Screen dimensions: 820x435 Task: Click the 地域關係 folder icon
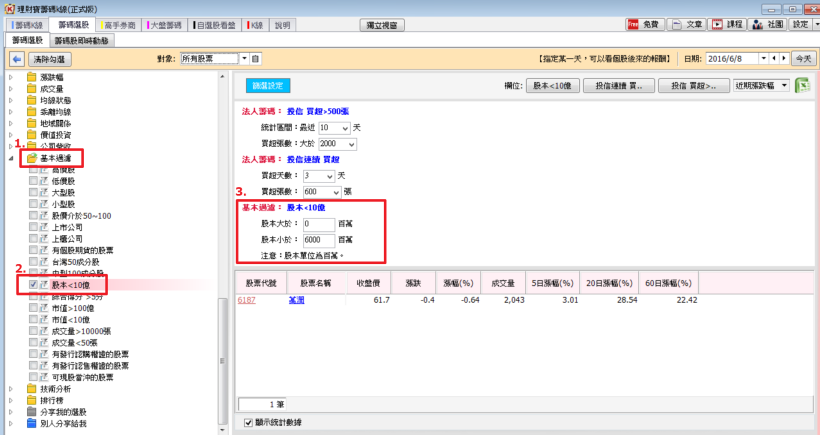tap(32, 123)
